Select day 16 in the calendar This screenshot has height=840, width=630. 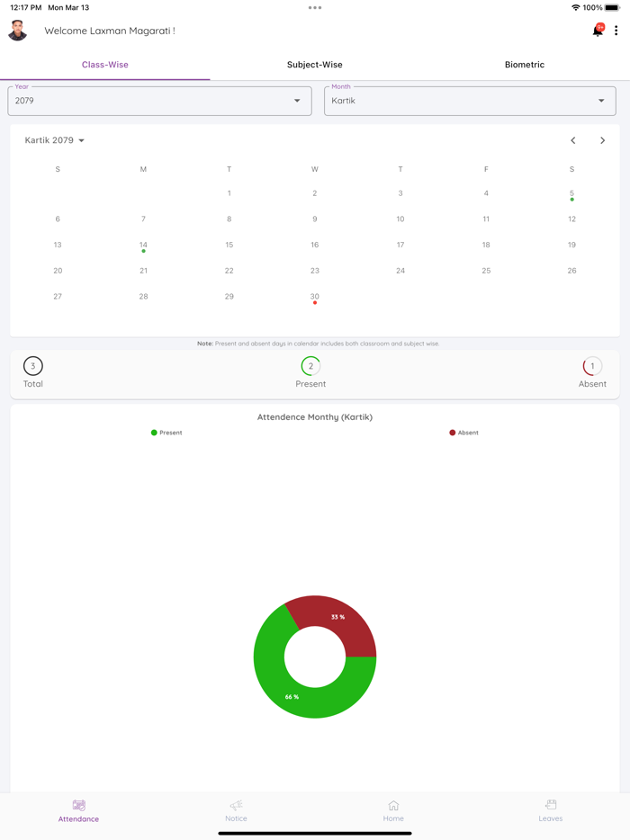[315, 245]
